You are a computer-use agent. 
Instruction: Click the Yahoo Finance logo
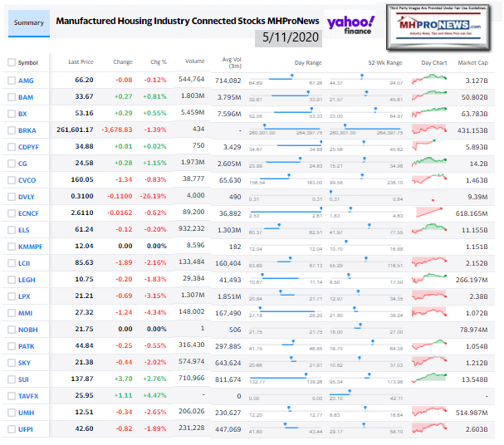[x=351, y=26]
